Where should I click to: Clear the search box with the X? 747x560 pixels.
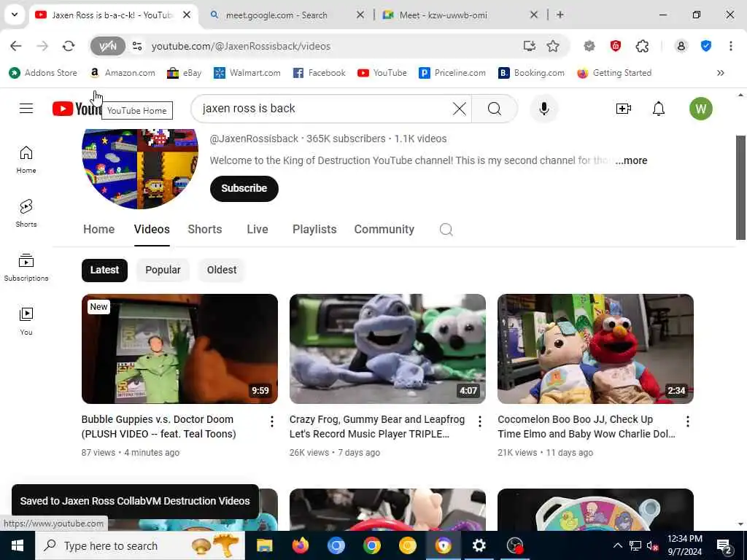click(x=460, y=109)
